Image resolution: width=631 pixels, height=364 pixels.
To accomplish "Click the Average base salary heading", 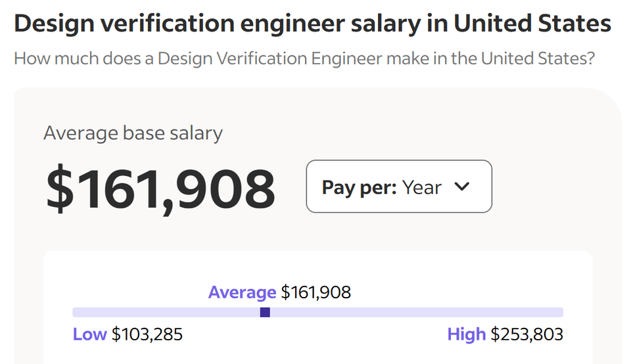I will (x=133, y=133).
